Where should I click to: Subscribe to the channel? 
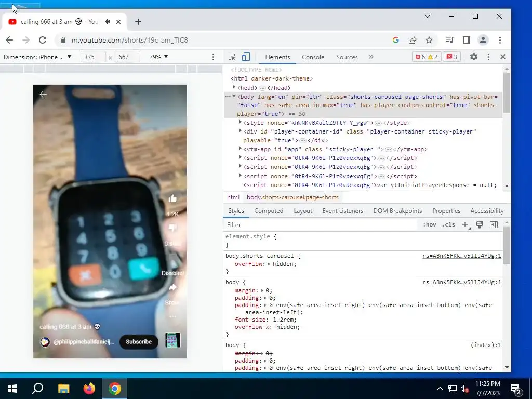coord(139,342)
